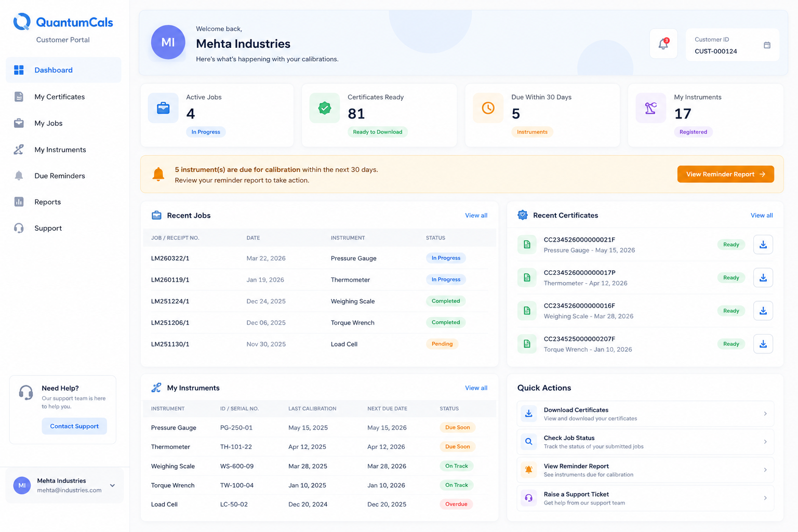Image resolution: width=798 pixels, height=532 pixels.
Task: Expand Download Certificates quick action chevron
Action: pos(765,414)
